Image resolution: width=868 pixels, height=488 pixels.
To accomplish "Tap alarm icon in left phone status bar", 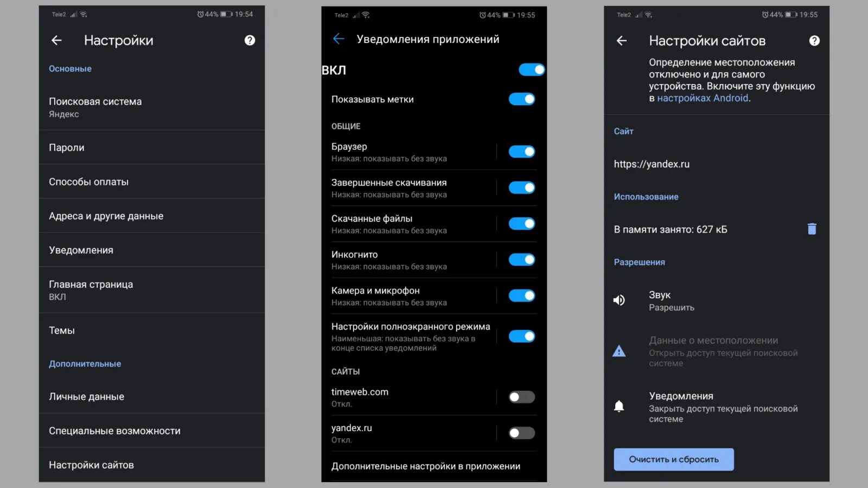I will 200,15.
